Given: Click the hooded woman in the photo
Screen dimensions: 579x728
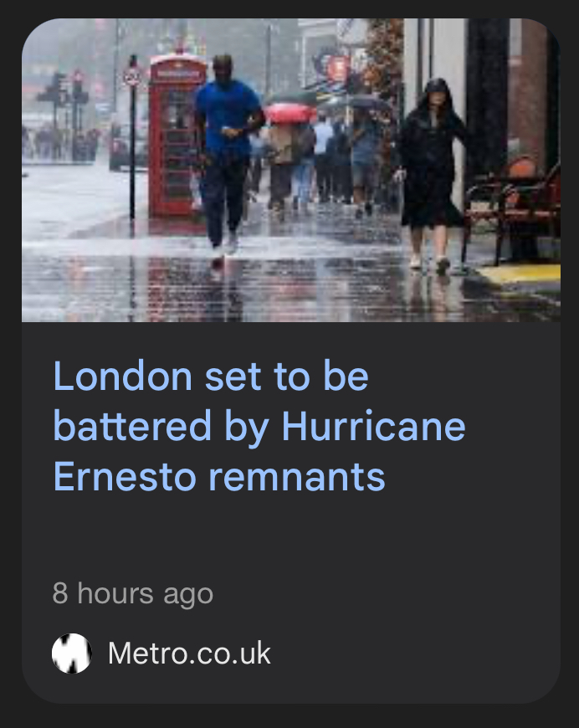Looking at the screenshot, I should [429, 174].
